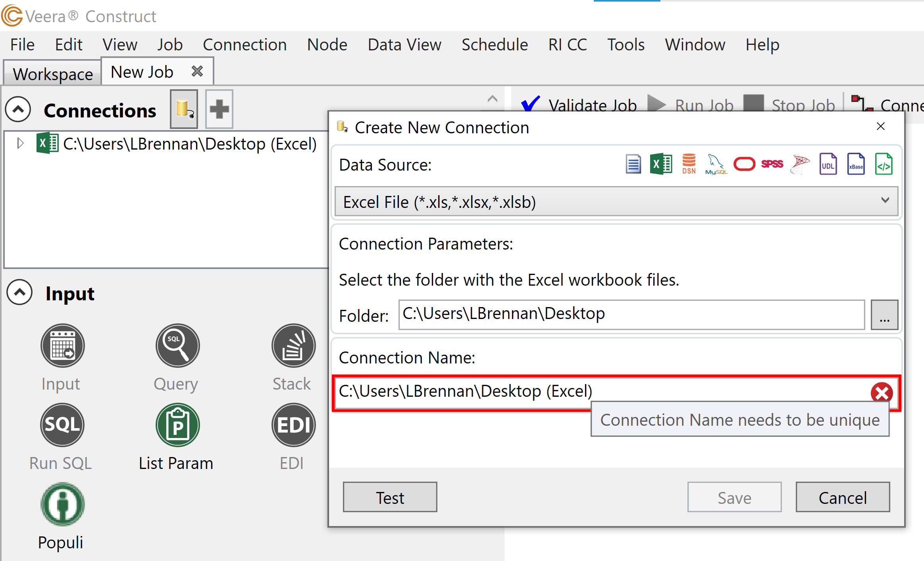Pick the SPSS data source icon
Screen dimensions: 924x561
coord(772,164)
